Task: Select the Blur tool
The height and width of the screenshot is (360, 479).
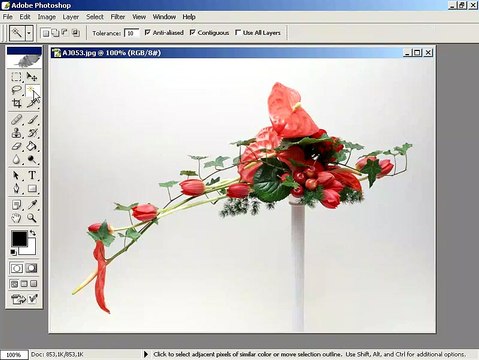Action: [16, 159]
